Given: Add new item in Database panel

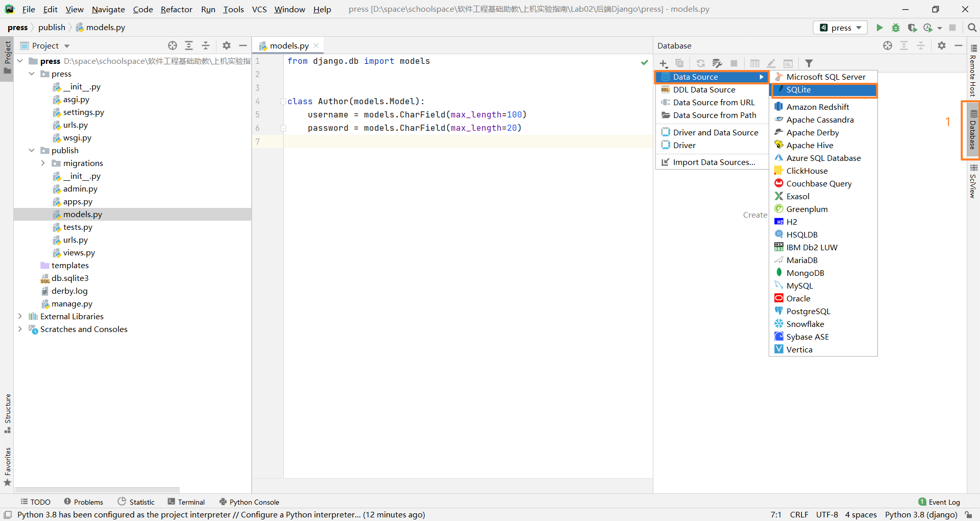Looking at the screenshot, I should click(x=664, y=63).
